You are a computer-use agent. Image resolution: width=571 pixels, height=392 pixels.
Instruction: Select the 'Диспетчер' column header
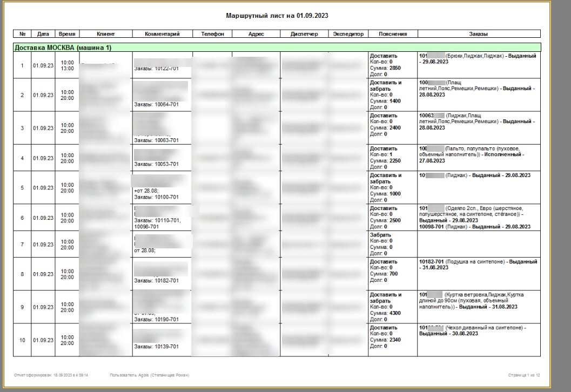point(304,34)
